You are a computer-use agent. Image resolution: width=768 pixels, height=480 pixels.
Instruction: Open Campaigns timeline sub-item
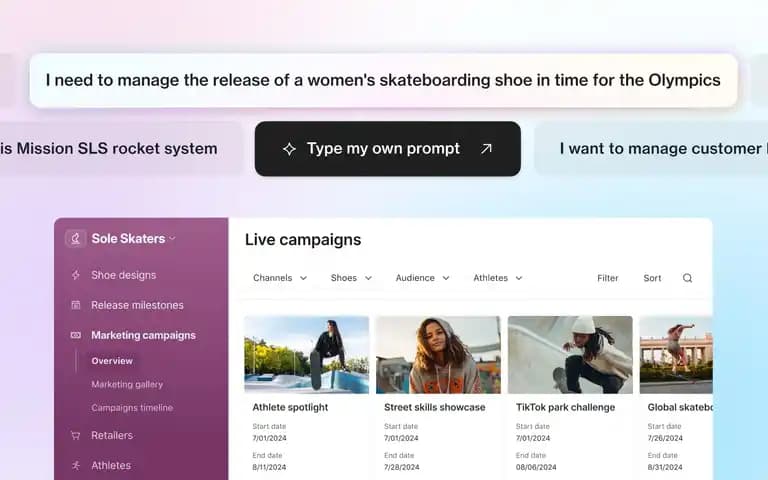click(132, 408)
